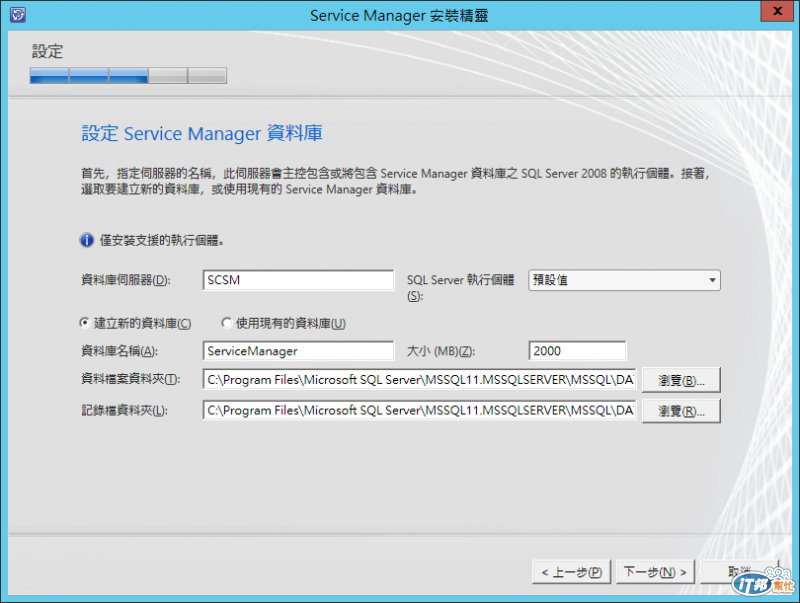Click the text 僅安裝支援的執行個體。
The image size is (800, 603).
162,240
